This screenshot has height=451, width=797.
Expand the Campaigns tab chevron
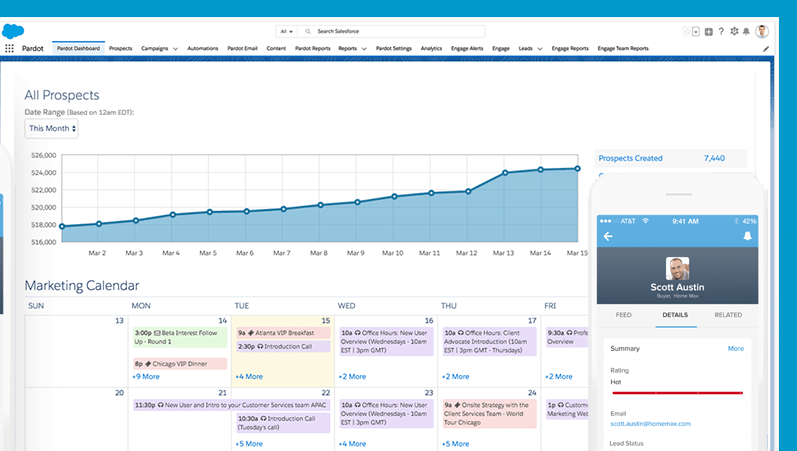175,49
